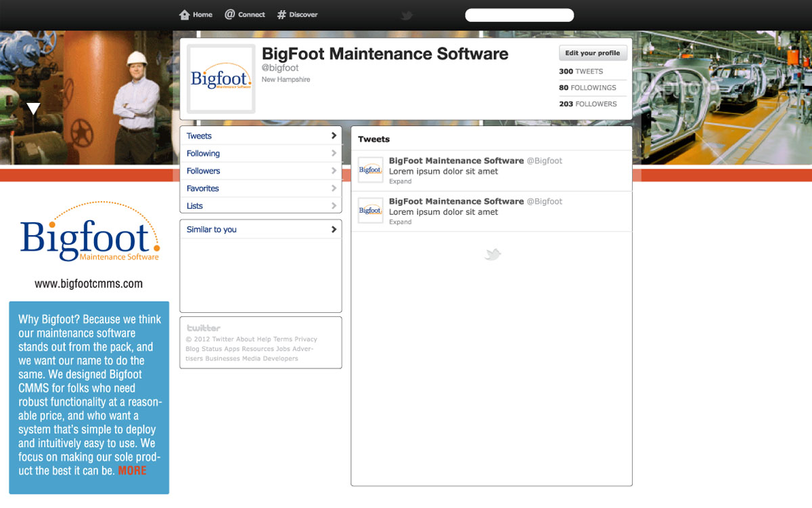Click second tweet's BigFoot Maintenance Software name
Viewport: 812px width, 508px height.
[456, 201]
